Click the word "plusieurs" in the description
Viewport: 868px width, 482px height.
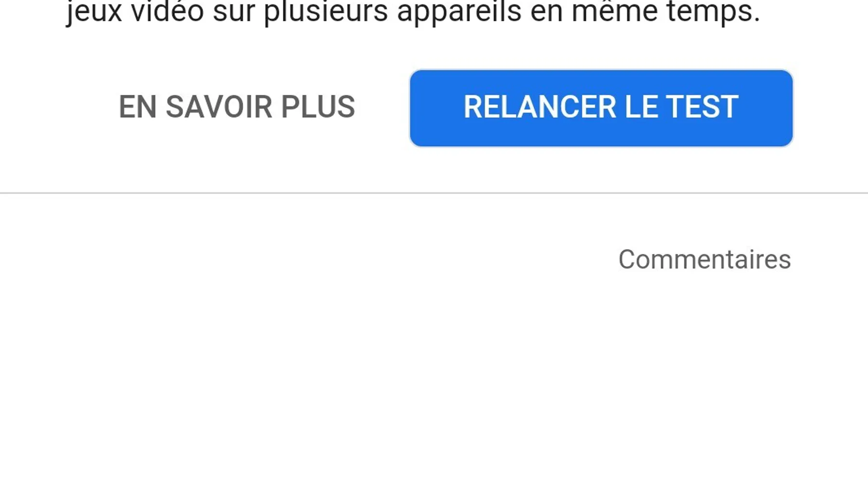[x=325, y=12]
